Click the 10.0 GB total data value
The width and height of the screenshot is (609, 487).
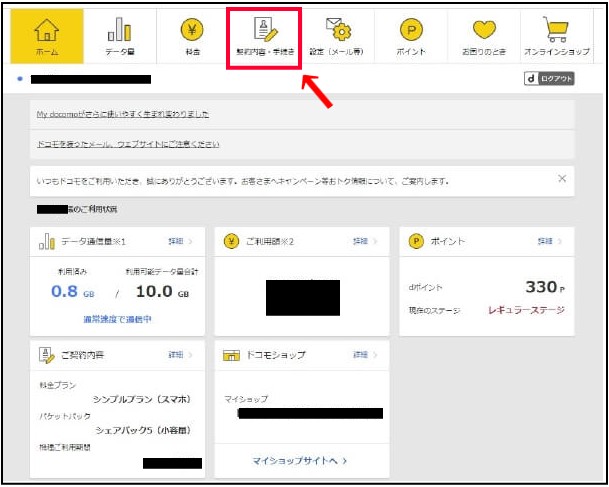point(162,291)
